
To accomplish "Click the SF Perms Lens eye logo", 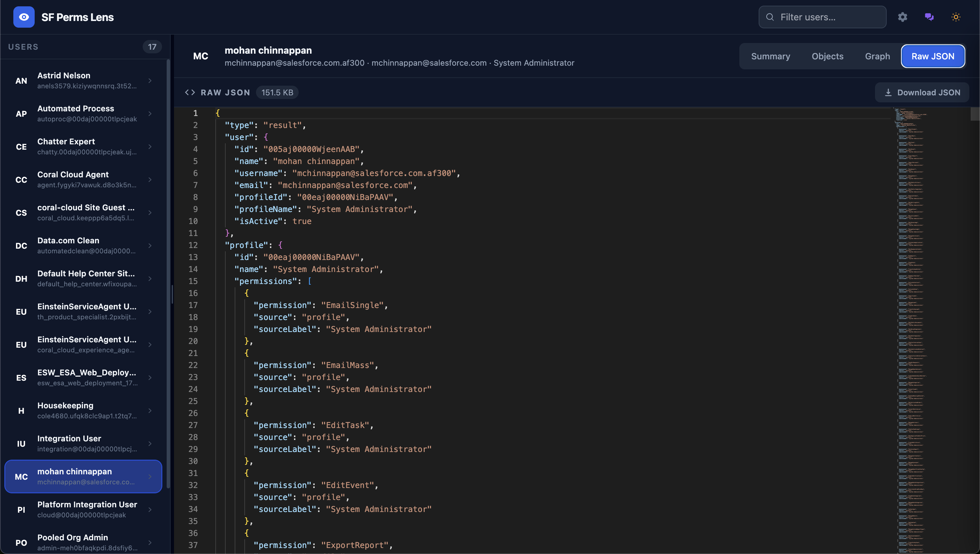I will point(24,17).
